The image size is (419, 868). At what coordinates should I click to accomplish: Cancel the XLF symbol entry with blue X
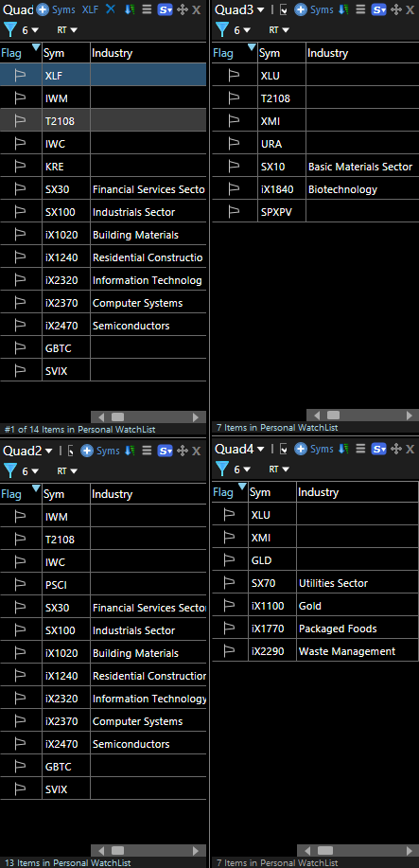click(x=111, y=9)
